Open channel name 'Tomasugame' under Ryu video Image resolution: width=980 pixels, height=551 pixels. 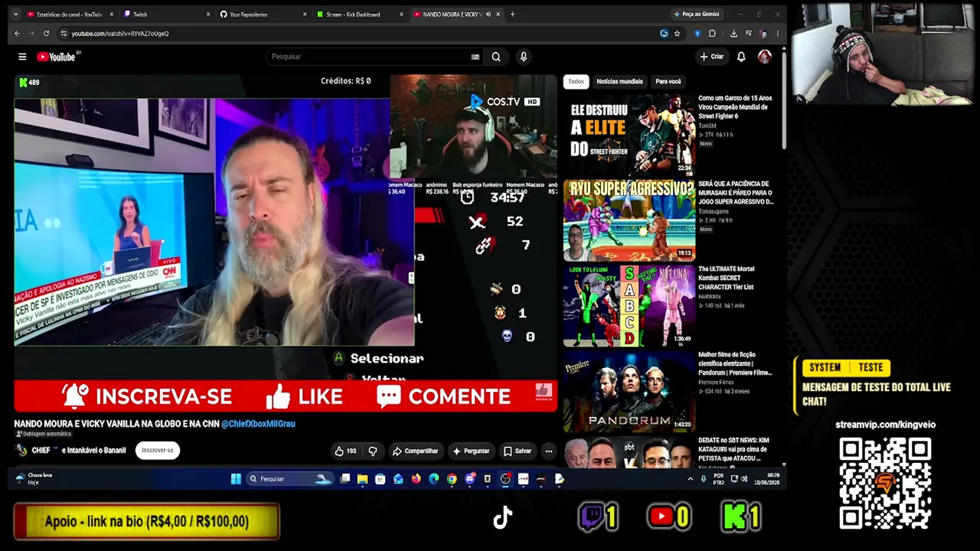pos(714,211)
